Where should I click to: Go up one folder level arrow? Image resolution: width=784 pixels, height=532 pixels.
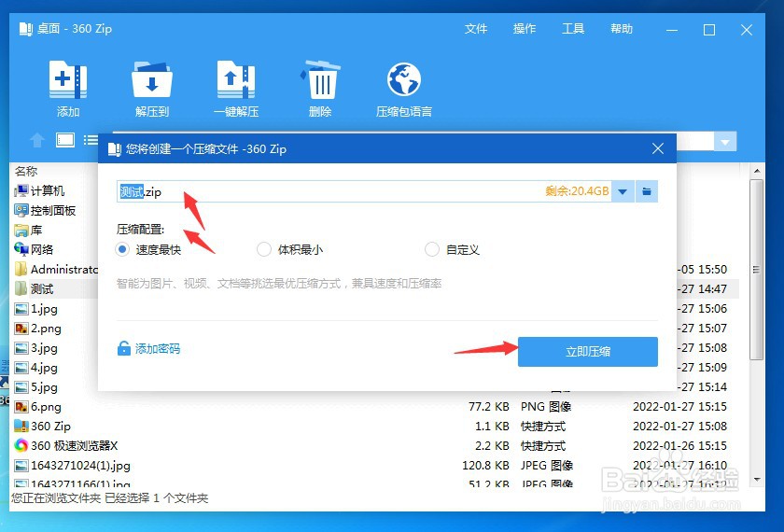[37, 141]
